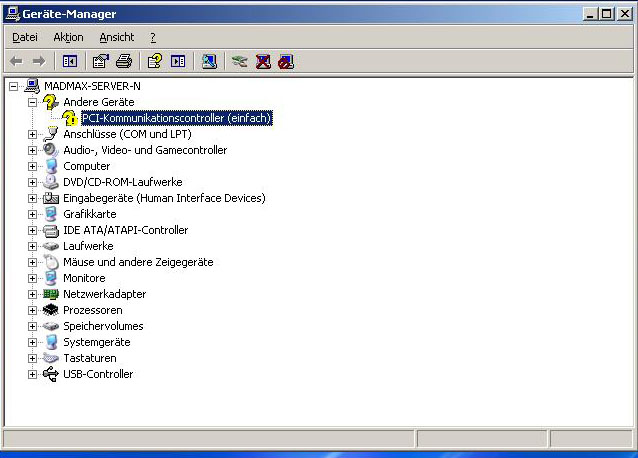Expand the Monitore node
The width and height of the screenshot is (638, 458).
[33, 278]
